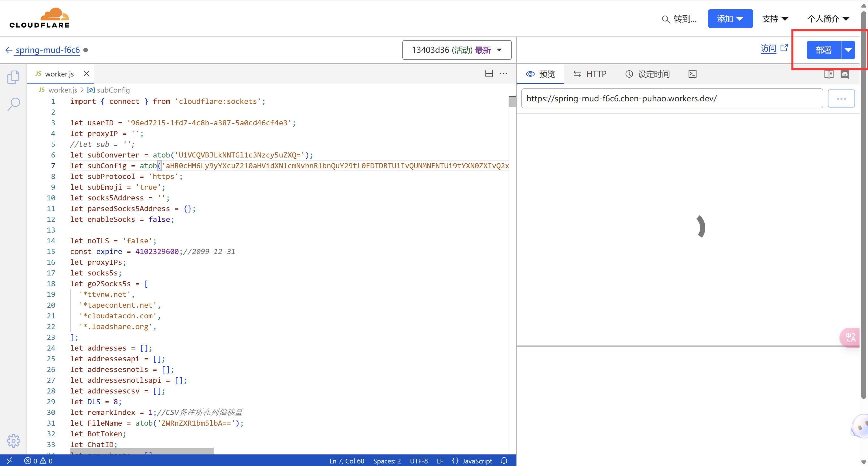Viewport: 868px width, 466px height.
Task: Open the search 转到 box
Action: point(679,19)
